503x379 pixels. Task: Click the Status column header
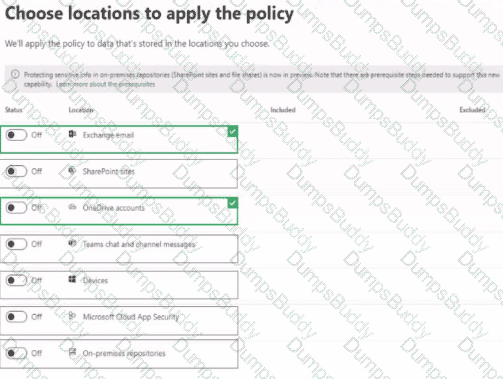[14, 110]
